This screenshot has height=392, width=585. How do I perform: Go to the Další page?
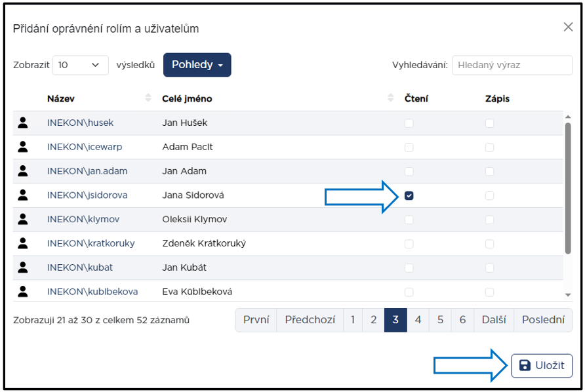(494, 320)
